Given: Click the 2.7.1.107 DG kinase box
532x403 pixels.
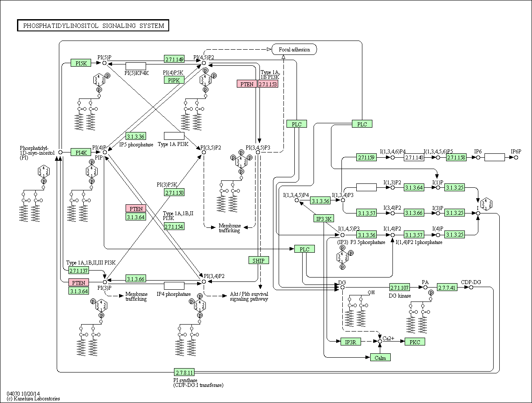Looking at the screenshot, I should pos(400,287).
